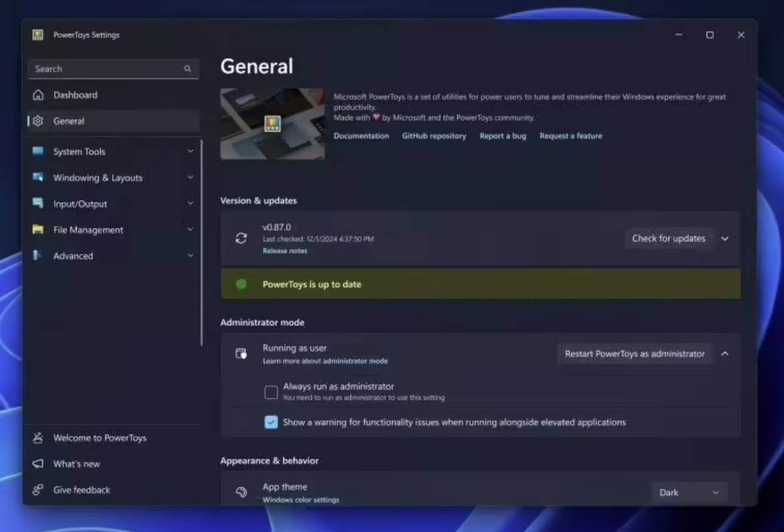
Task: Open the Report a bug link
Action: click(x=503, y=136)
